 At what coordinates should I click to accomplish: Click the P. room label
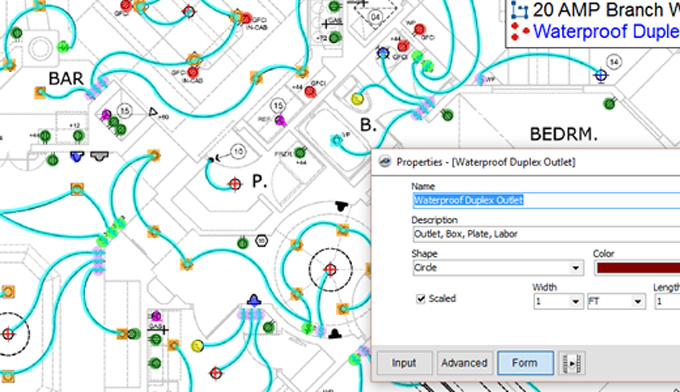(x=259, y=181)
